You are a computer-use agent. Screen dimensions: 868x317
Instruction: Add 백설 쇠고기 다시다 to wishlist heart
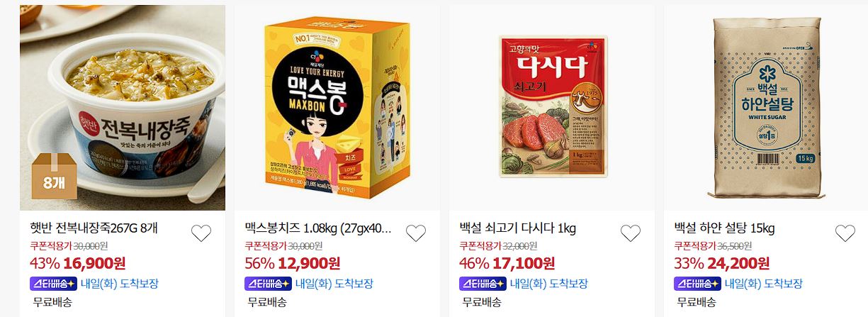point(631,233)
